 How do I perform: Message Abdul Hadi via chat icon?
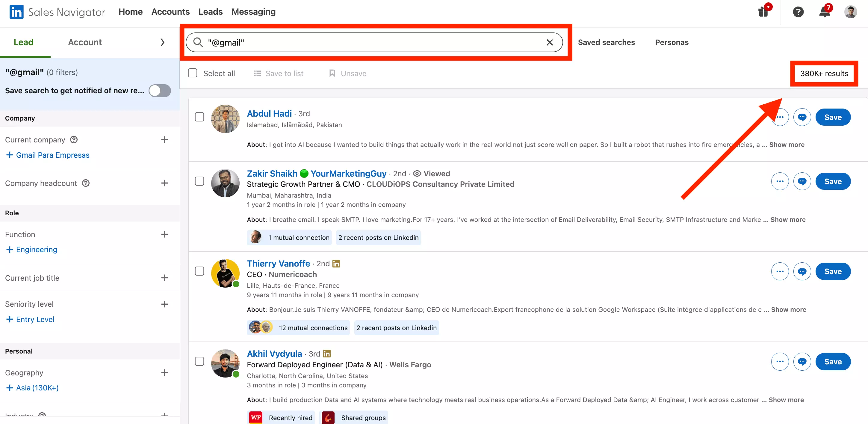[x=802, y=117]
